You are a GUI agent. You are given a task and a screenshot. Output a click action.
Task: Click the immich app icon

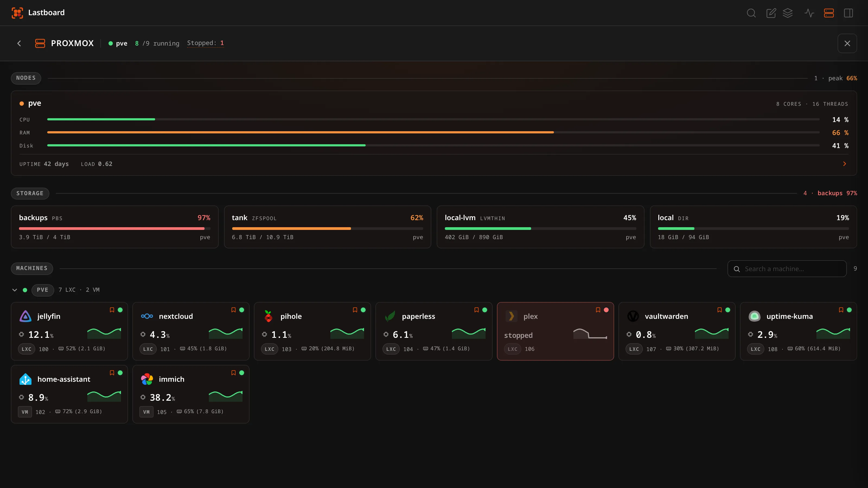(x=147, y=379)
